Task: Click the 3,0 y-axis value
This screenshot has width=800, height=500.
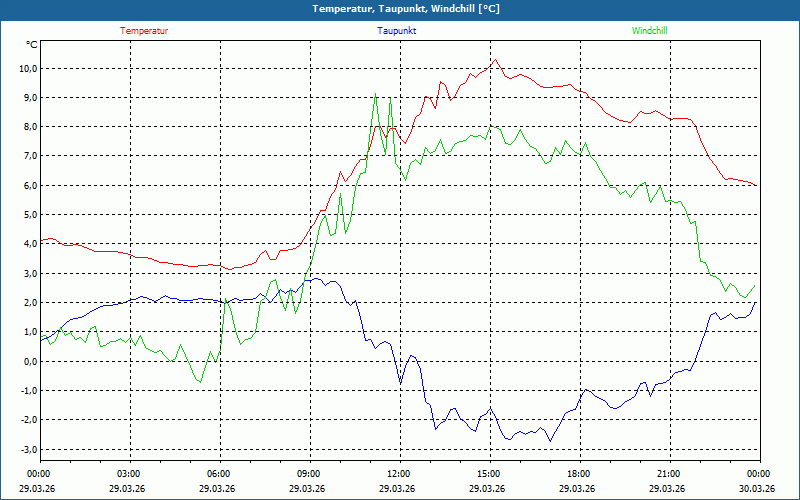Action: point(31,273)
